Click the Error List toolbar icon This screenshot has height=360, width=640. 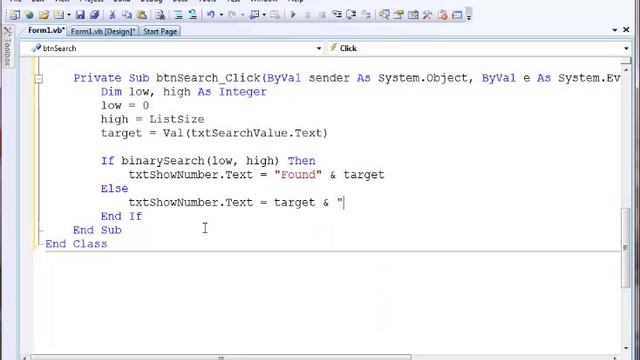(x=442, y=15)
